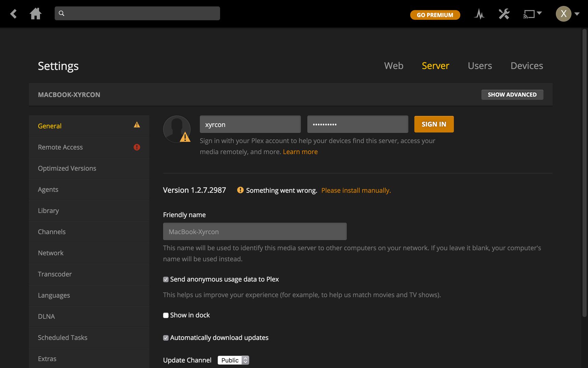The width and height of the screenshot is (588, 368).
Task: Click the Settings page title
Action: [58, 66]
